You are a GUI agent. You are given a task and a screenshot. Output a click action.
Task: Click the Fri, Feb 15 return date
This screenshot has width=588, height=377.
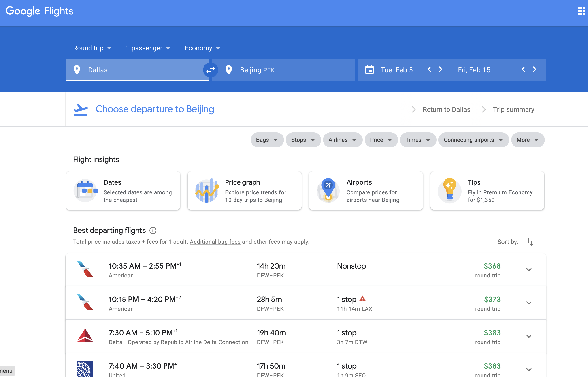[474, 70]
